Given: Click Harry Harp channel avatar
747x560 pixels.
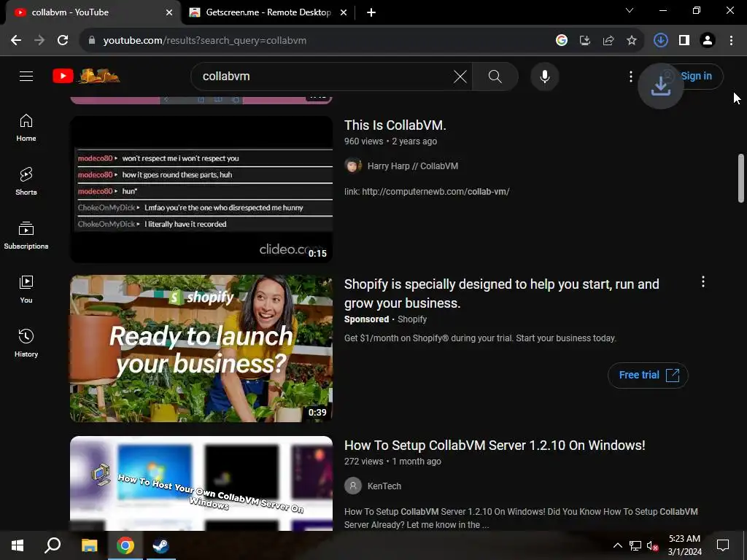Looking at the screenshot, I should click(x=352, y=166).
